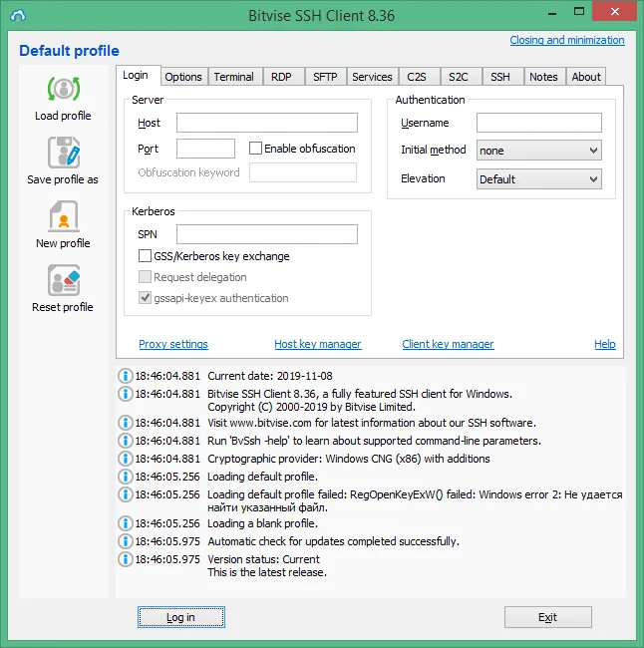Click info icon beside Current date log entry
The image size is (644, 648).
pyautogui.click(x=125, y=376)
